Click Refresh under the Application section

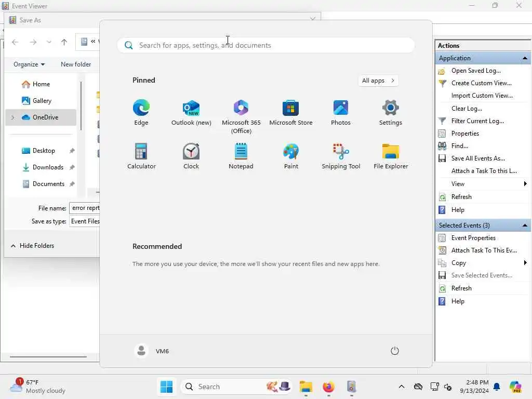pyautogui.click(x=461, y=197)
